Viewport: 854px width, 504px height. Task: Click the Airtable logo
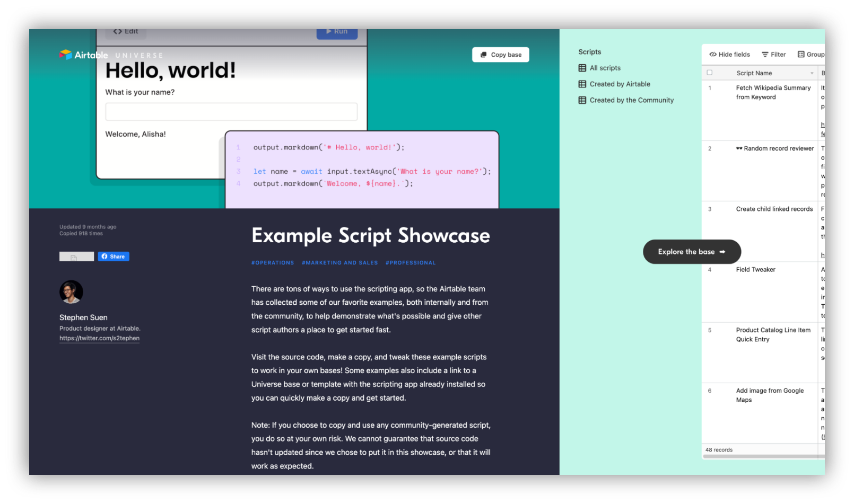point(83,55)
